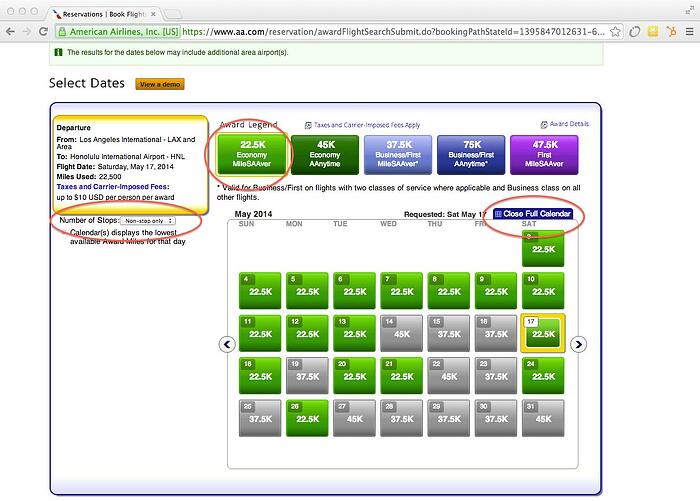Click the previous month arrow on calendar
Viewport: 700px width, 501px height.
tap(226, 344)
